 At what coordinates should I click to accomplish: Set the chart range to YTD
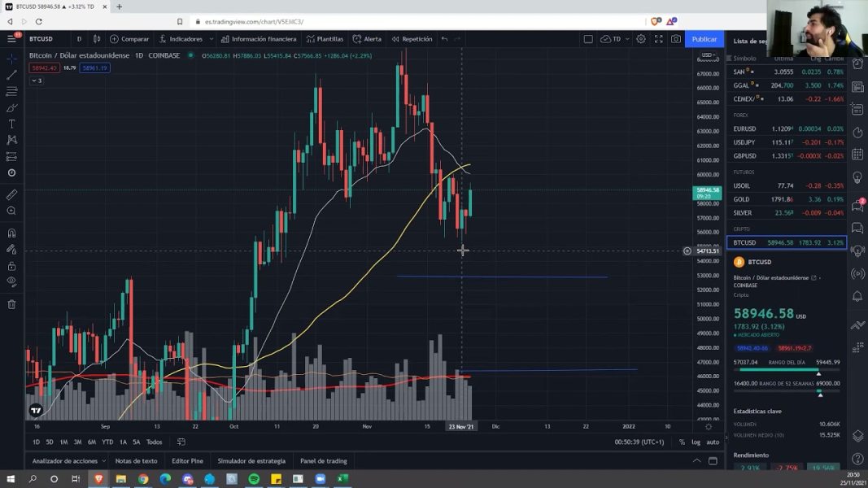[x=107, y=442]
